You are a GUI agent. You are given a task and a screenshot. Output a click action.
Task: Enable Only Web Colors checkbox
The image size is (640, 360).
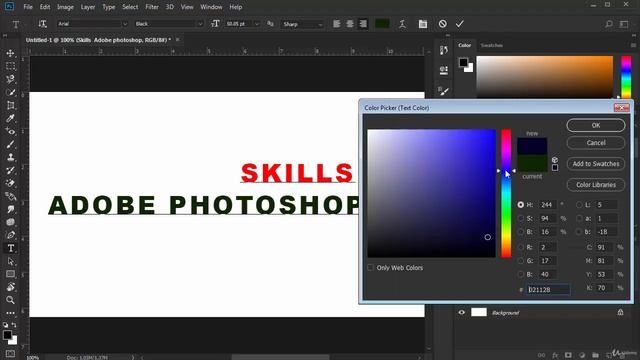click(370, 267)
